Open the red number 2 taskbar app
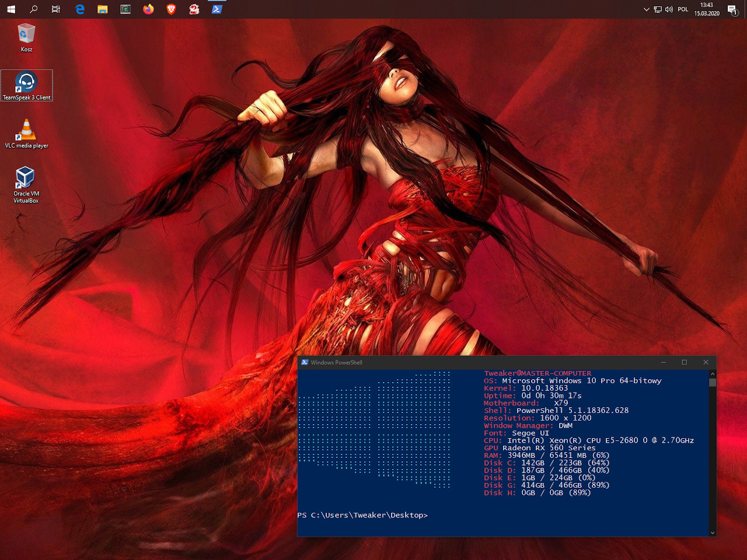The width and height of the screenshot is (747, 560). pos(194,9)
